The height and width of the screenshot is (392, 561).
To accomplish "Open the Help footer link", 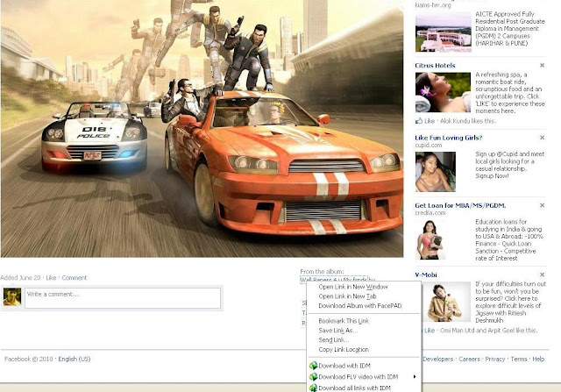I will [x=538, y=359].
